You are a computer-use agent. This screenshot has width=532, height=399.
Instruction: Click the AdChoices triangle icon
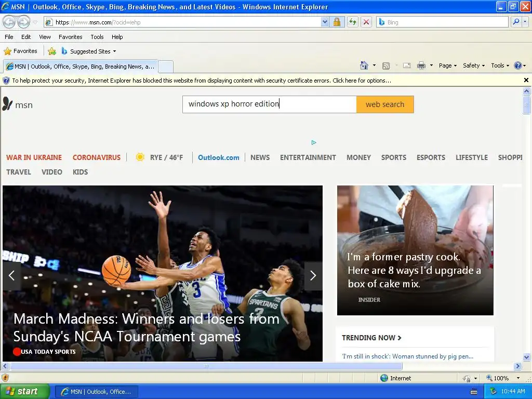pos(314,142)
